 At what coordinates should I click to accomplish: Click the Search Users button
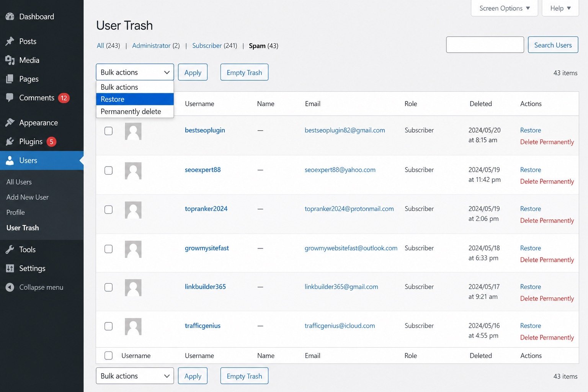553,45
